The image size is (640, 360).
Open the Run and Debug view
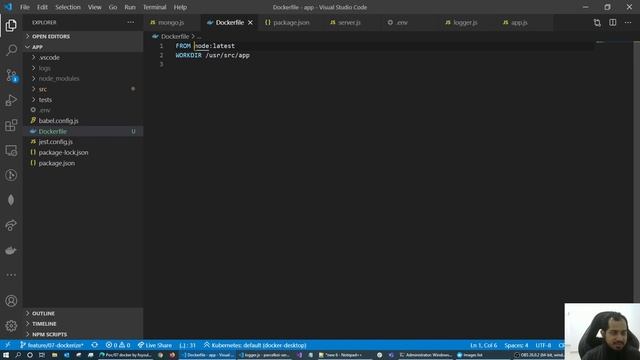pos(11,100)
